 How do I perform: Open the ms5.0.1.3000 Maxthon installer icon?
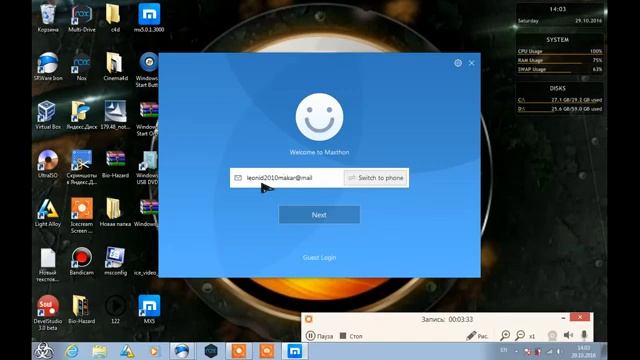(x=149, y=18)
